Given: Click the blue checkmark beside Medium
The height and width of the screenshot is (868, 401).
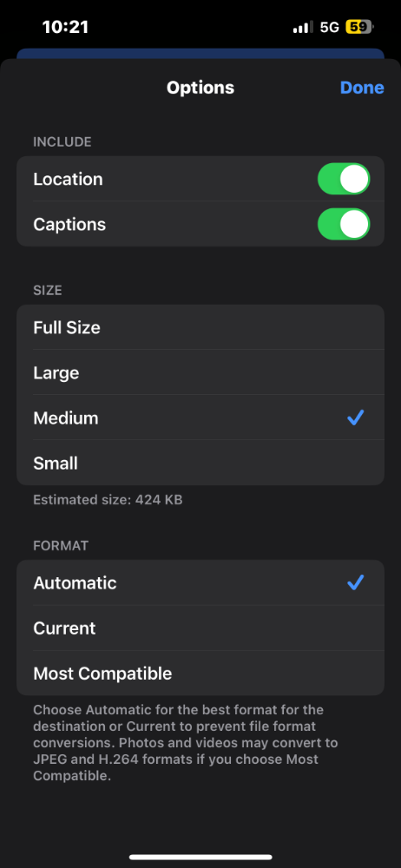Looking at the screenshot, I should 355,418.
